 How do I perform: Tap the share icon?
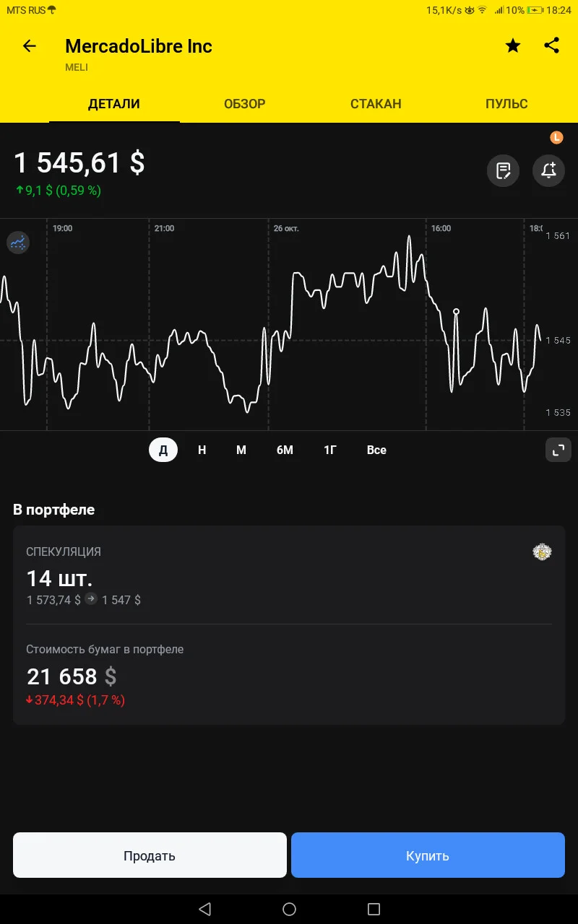551,45
